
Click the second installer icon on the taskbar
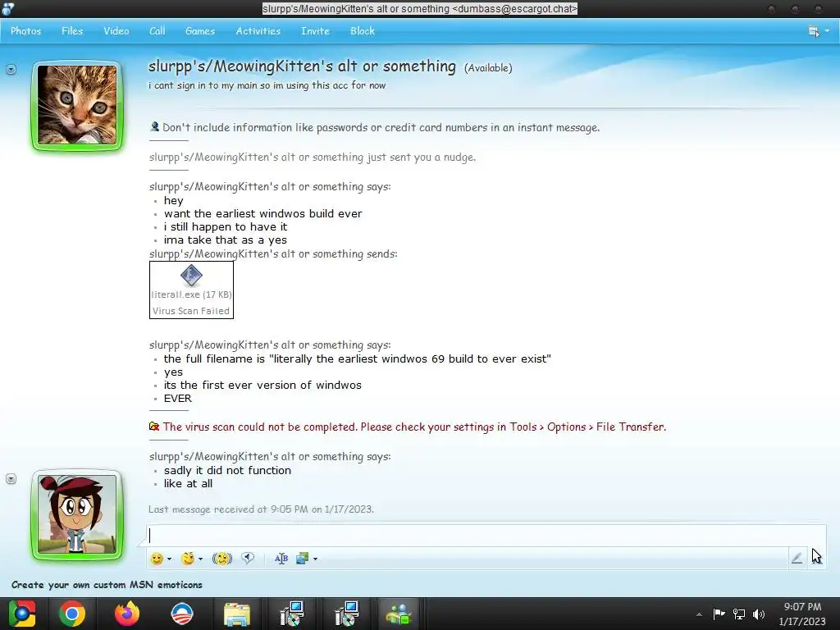click(x=347, y=614)
